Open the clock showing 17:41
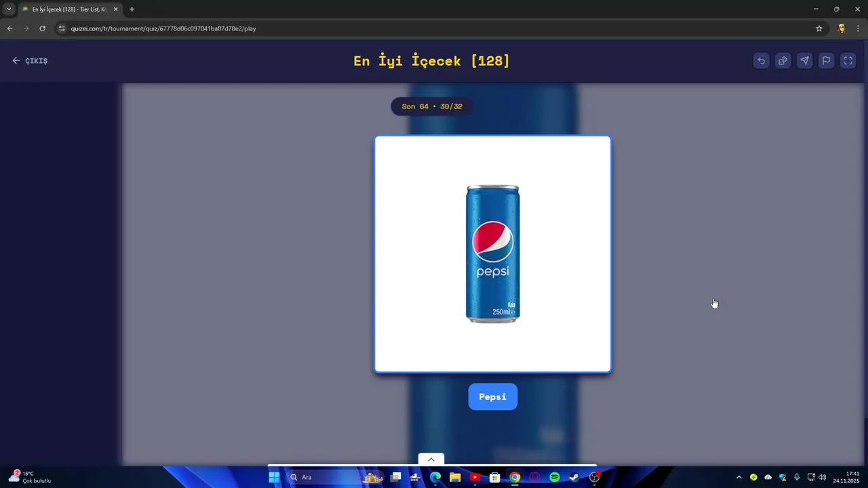868x488 pixels. click(846, 477)
